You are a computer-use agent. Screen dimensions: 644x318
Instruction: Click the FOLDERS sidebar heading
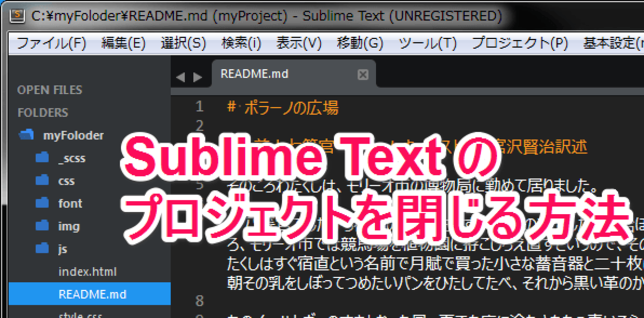[43, 113]
